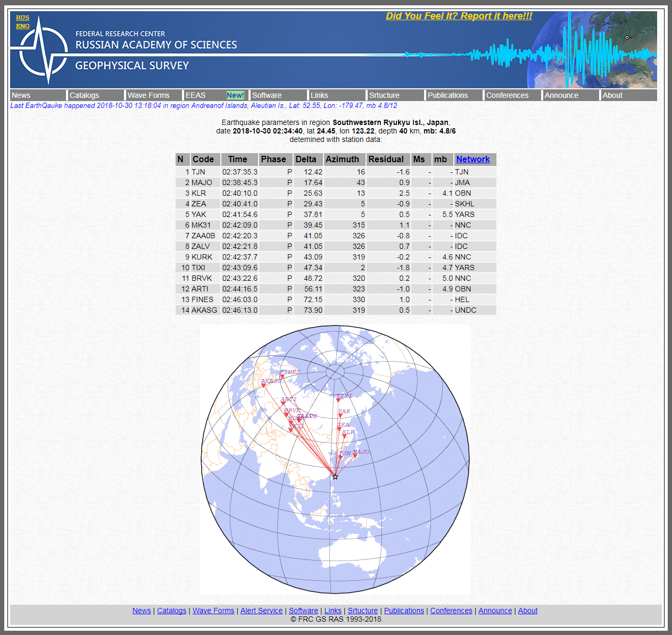The height and width of the screenshot is (635, 672).
Task: Select the AKASG station marker on map
Action: [263, 386]
